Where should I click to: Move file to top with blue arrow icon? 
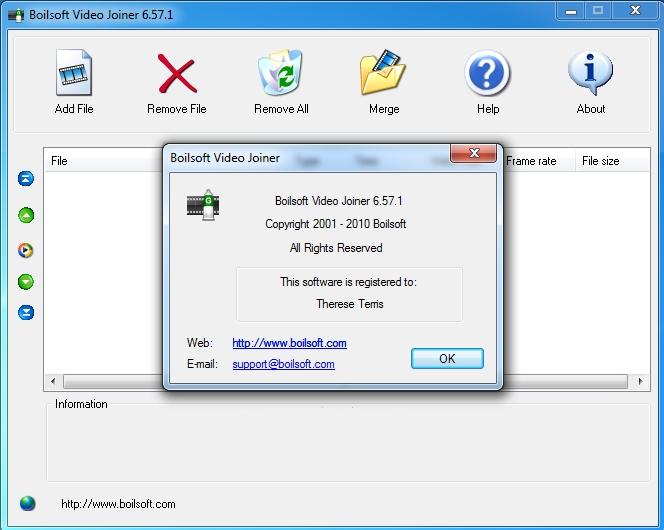pyautogui.click(x=26, y=179)
